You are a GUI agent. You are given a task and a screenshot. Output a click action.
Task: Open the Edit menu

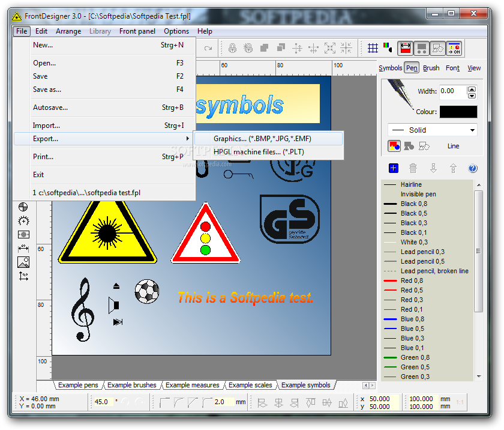click(x=41, y=31)
